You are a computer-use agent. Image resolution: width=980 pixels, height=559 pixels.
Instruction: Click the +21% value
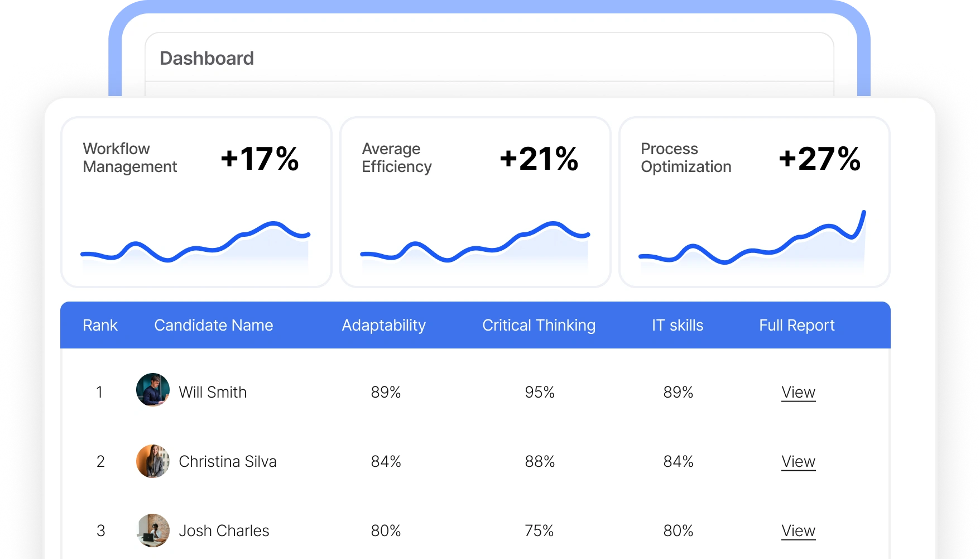539,159
